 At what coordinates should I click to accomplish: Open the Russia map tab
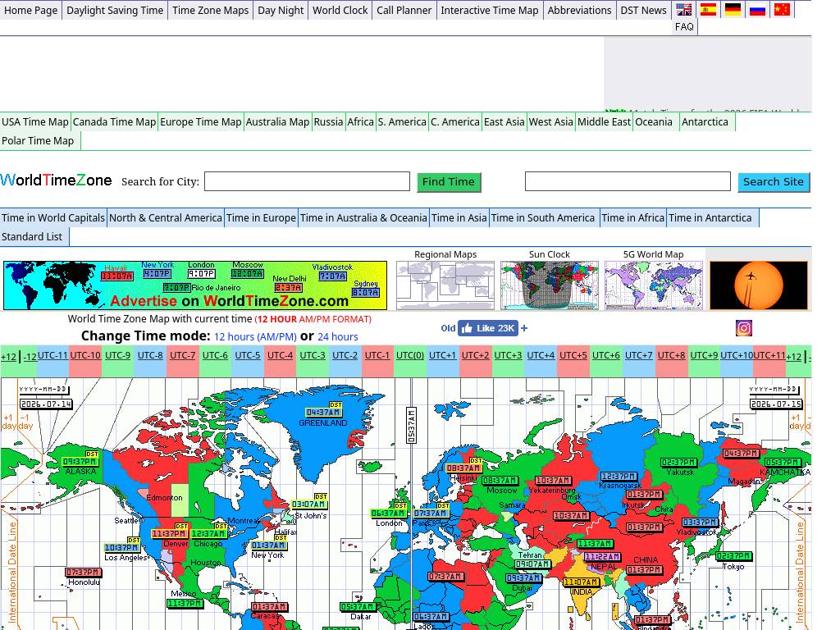tap(328, 122)
